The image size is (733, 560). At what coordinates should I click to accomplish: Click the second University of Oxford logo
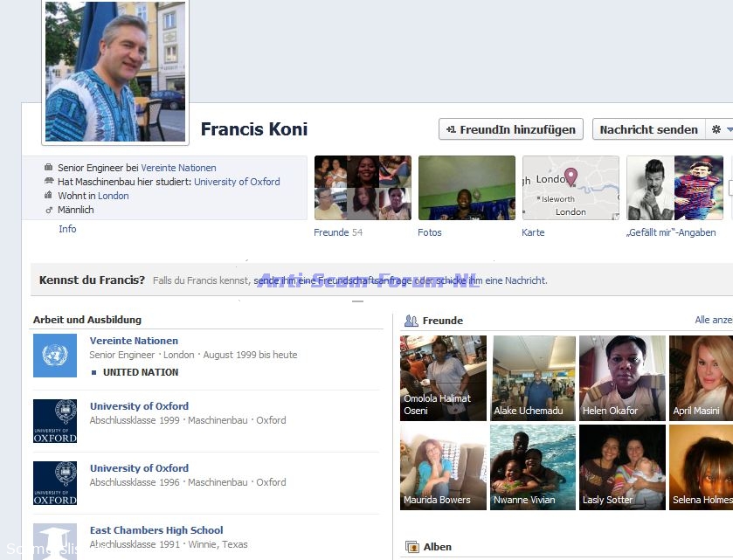tap(55, 483)
